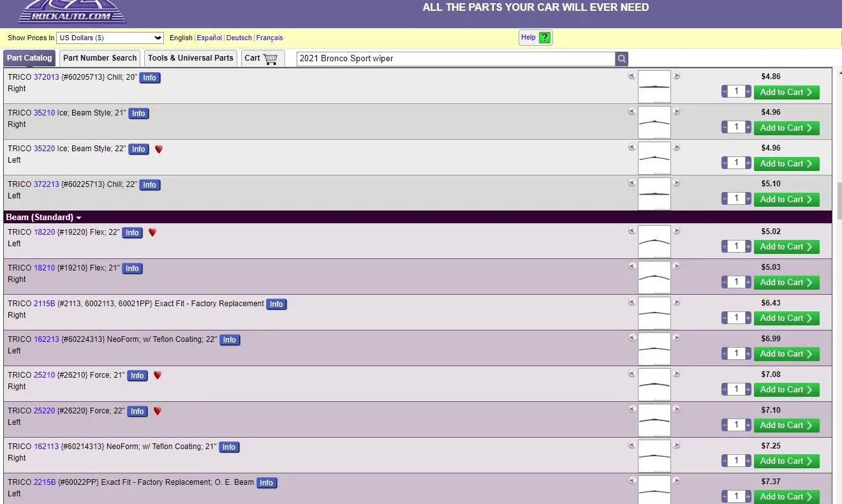This screenshot has height=504, width=842.
Task: Click next image arrow for TRICO 372013
Action: click(x=677, y=76)
